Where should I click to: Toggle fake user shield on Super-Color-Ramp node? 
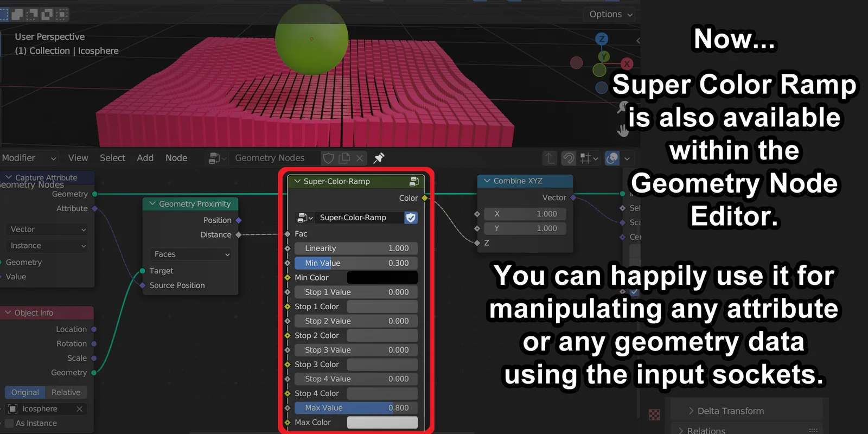coord(411,218)
